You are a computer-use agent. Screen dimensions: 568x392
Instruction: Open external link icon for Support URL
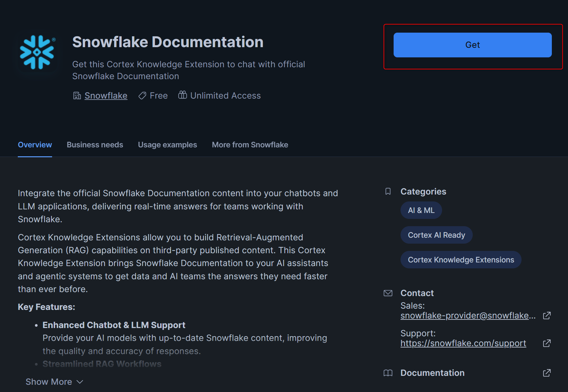[x=547, y=343]
